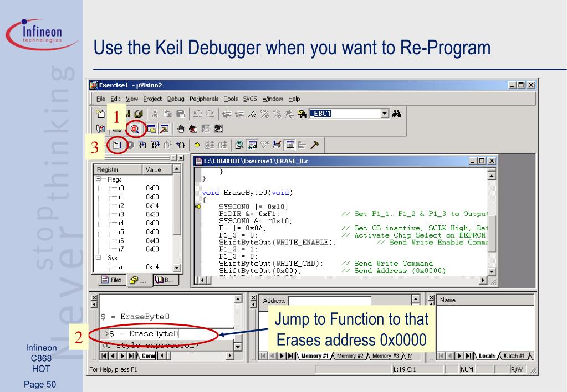
Task: Click the Redo arrow icon
Action: [210, 114]
